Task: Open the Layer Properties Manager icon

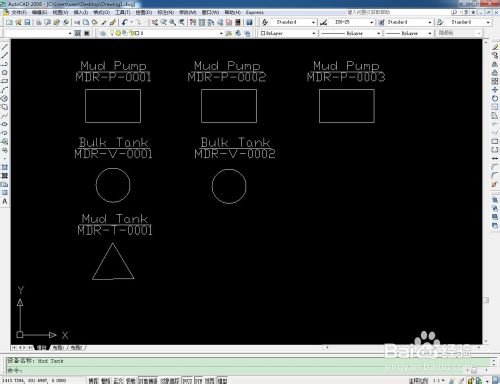Action: (x=103, y=33)
